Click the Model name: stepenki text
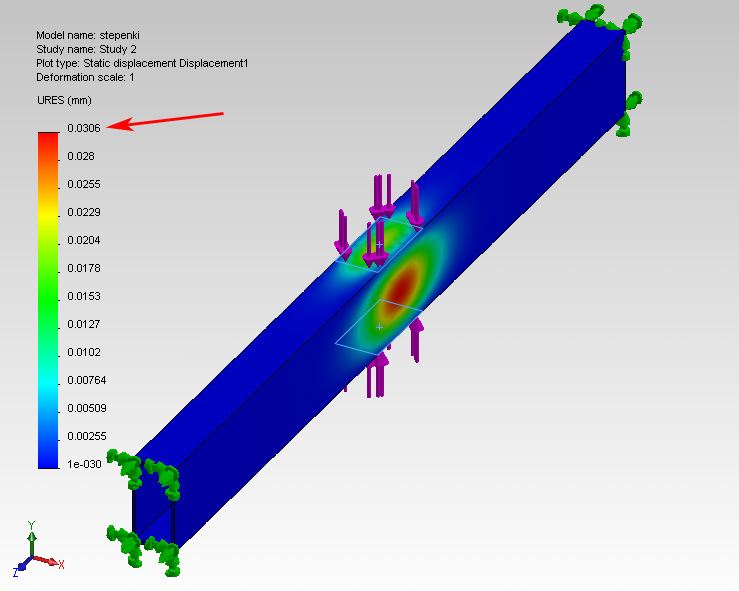This screenshot has width=739, height=591. [x=88, y=35]
